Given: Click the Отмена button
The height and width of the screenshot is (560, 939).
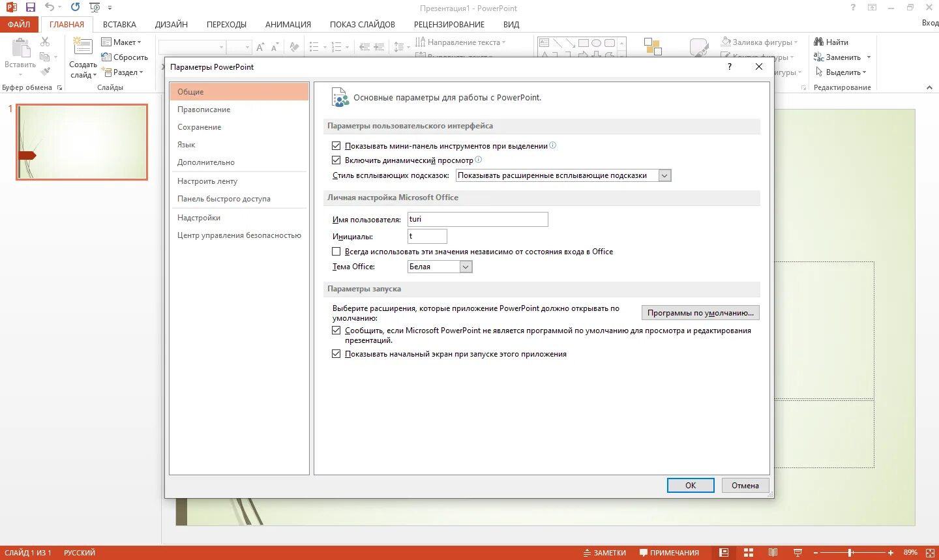Looking at the screenshot, I should [x=745, y=485].
